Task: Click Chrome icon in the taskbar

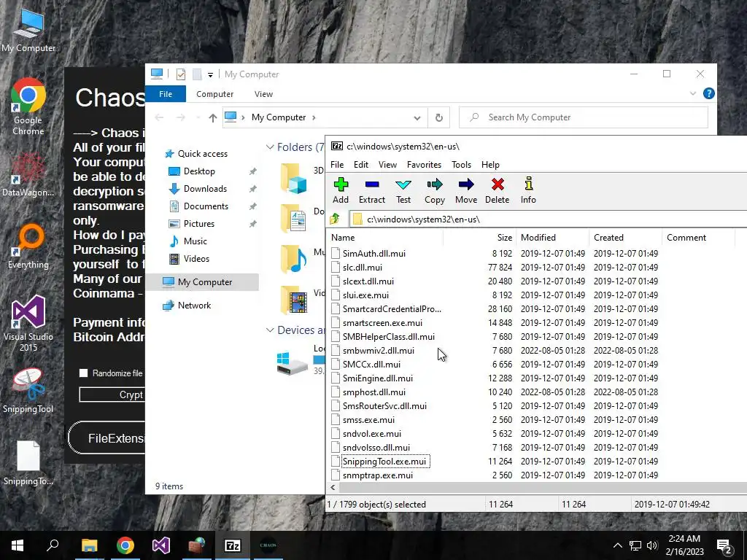Action: point(125,545)
